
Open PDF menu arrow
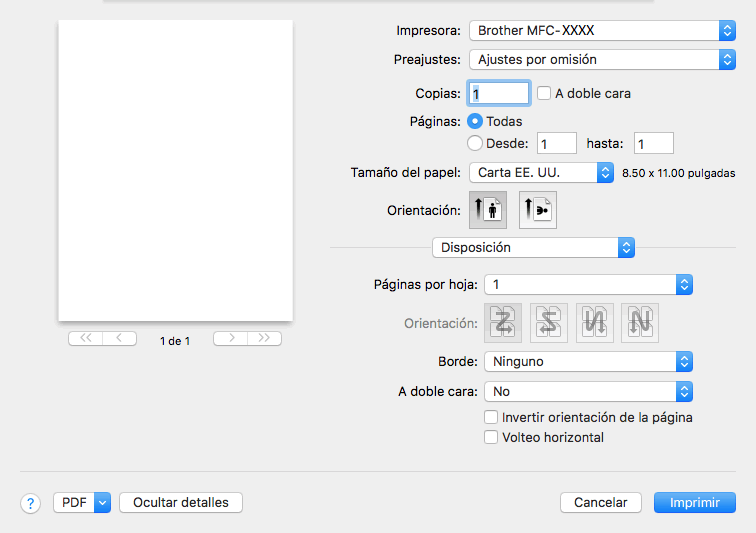coord(102,503)
